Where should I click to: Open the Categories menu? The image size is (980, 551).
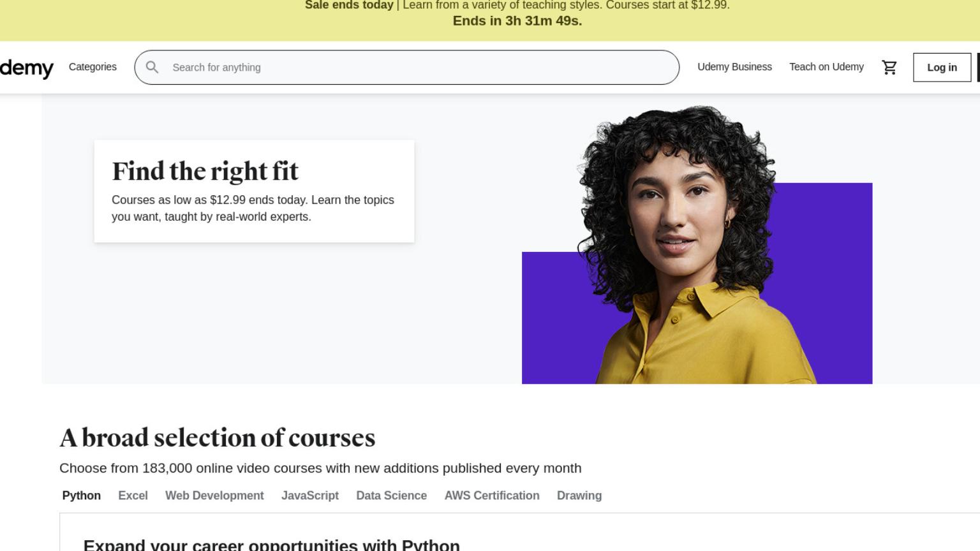93,67
